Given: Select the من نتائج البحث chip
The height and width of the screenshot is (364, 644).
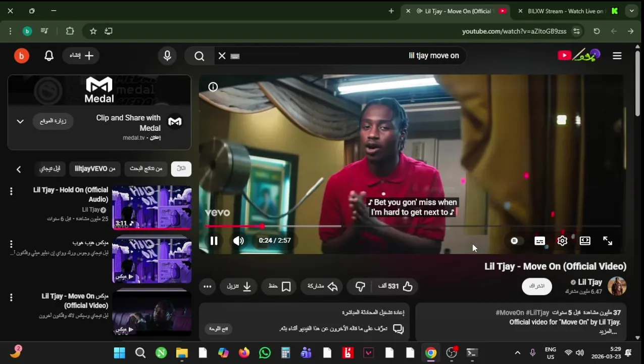Looking at the screenshot, I should [146, 169].
